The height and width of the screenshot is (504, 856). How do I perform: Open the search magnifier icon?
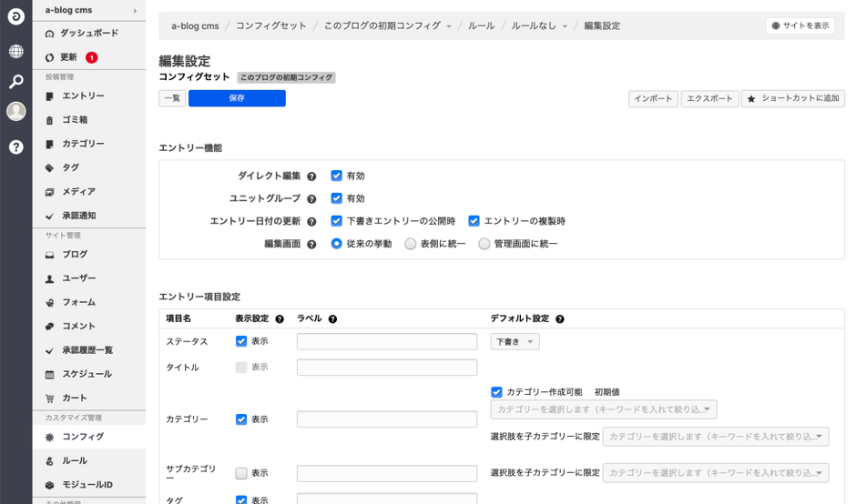15,82
